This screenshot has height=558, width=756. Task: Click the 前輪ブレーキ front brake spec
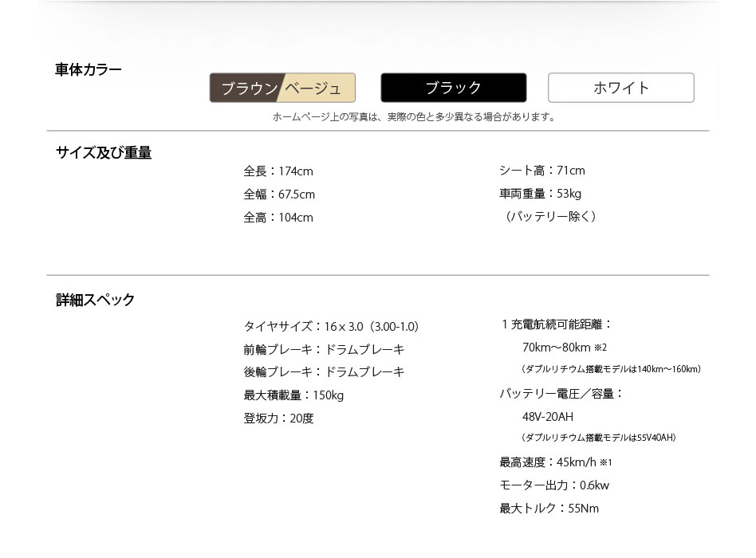click(324, 349)
